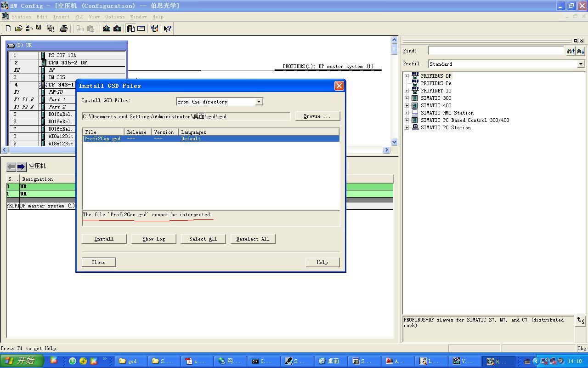Click the context Help arrow icon
Image resolution: width=588 pixels, height=368 pixels.
click(167, 29)
